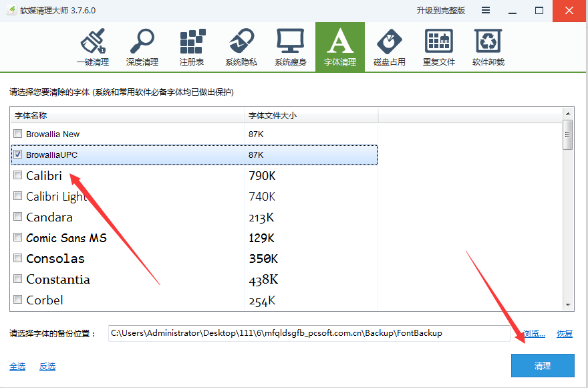Open the 深度清理 deep clean magnifier
This screenshot has width=588, height=388.
pyautogui.click(x=142, y=47)
